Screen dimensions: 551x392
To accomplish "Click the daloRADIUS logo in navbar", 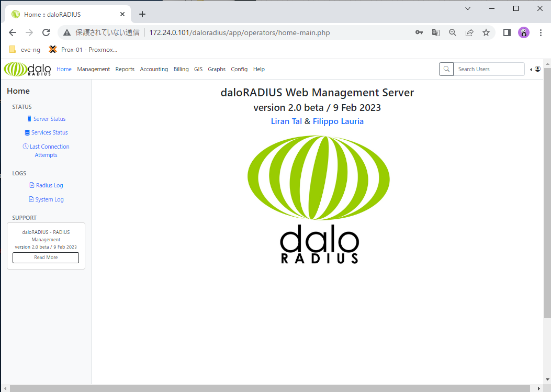I will (27, 69).
